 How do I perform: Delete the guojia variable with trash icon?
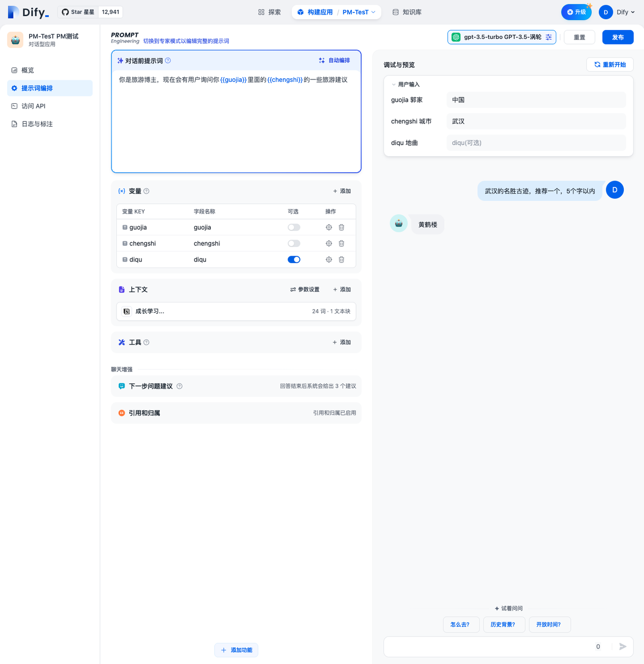click(341, 227)
